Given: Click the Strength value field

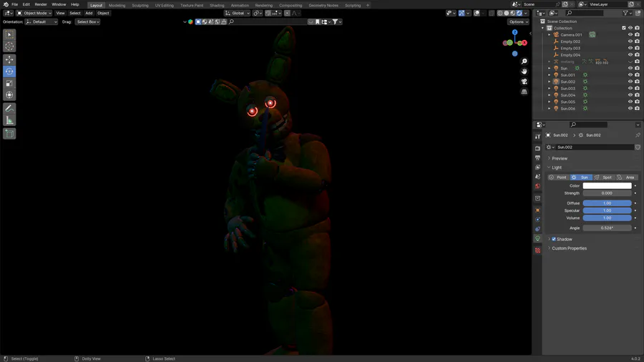Looking at the screenshot, I should 607,193.
